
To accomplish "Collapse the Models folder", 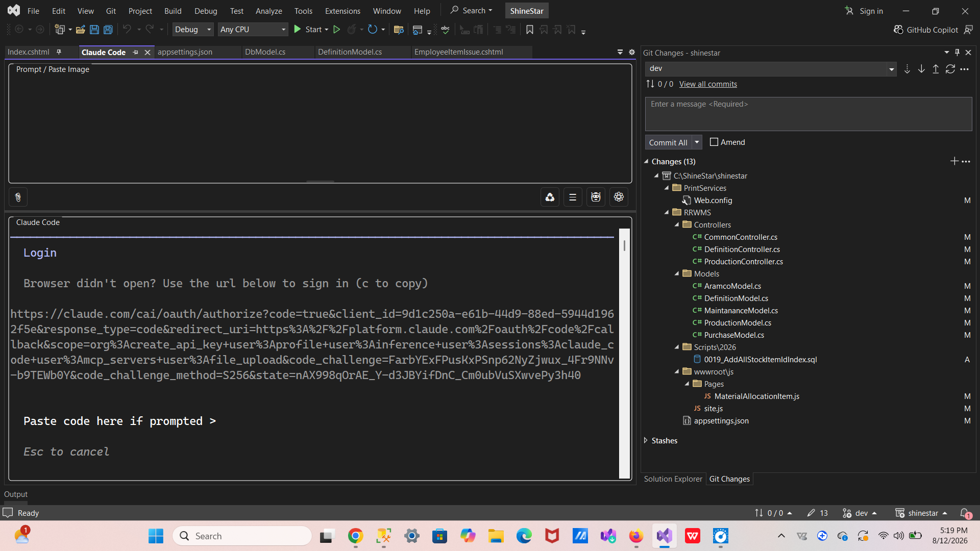I will [x=677, y=273].
